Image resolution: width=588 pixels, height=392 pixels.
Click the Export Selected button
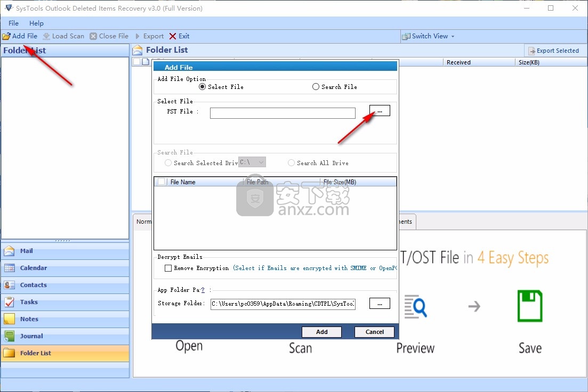pyautogui.click(x=553, y=51)
